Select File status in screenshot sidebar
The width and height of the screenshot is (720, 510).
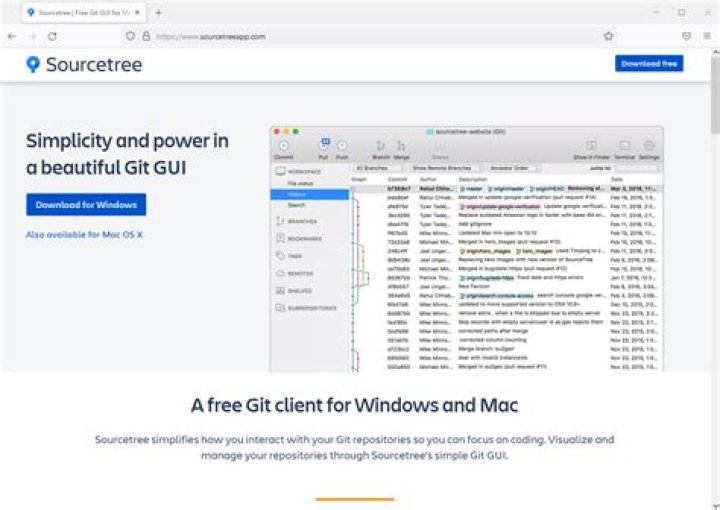coord(300,183)
